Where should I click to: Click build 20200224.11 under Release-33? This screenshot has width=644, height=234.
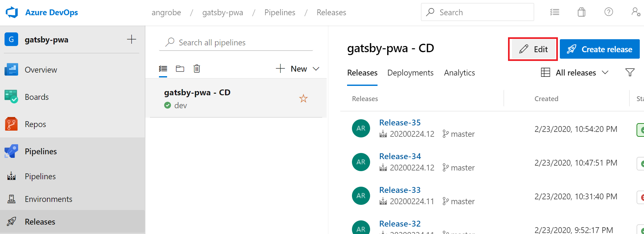(x=407, y=201)
